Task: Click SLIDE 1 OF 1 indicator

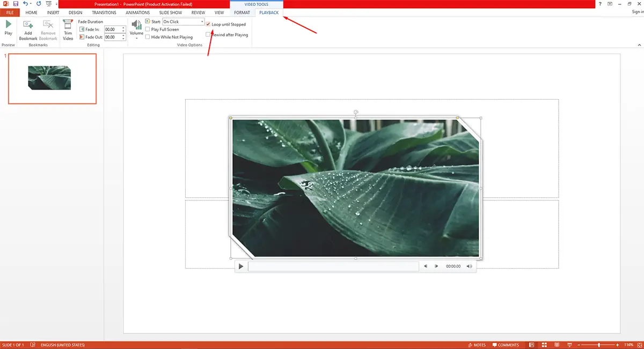Action: click(x=13, y=345)
